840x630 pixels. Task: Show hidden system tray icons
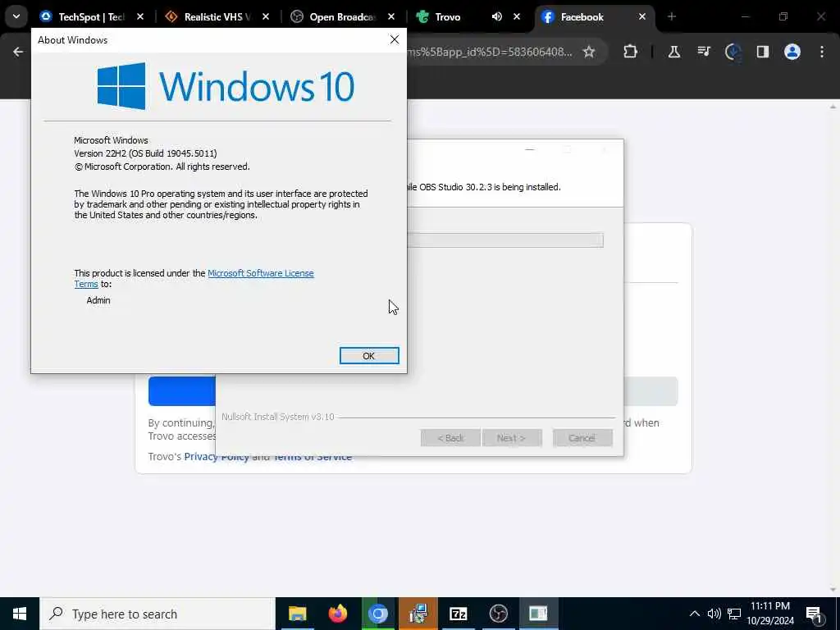pos(694,614)
